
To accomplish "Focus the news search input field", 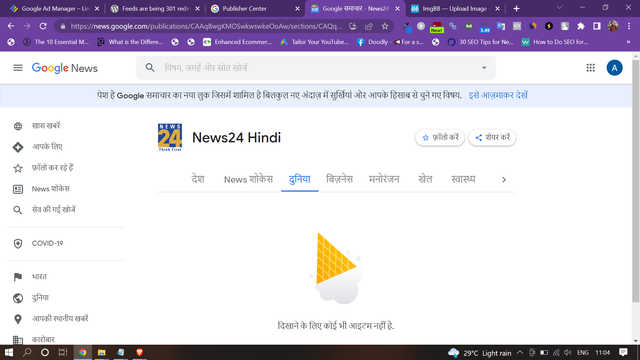I will pyautogui.click(x=317, y=68).
